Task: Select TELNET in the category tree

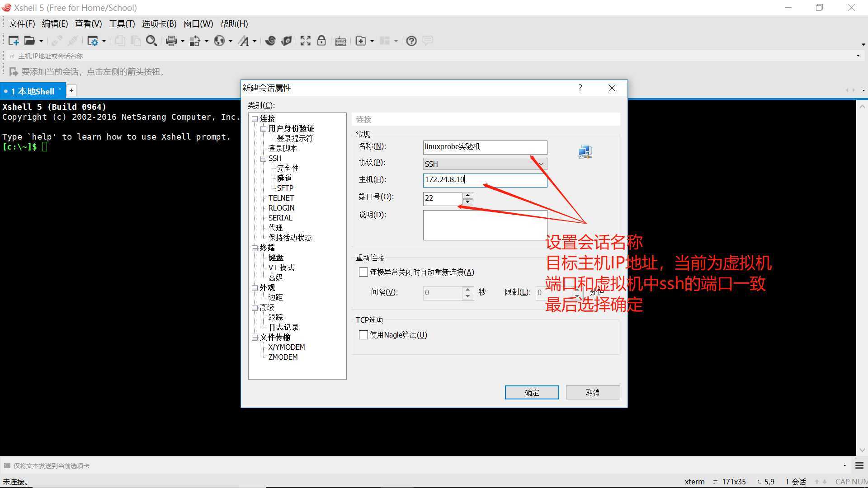Action: tap(281, 198)
